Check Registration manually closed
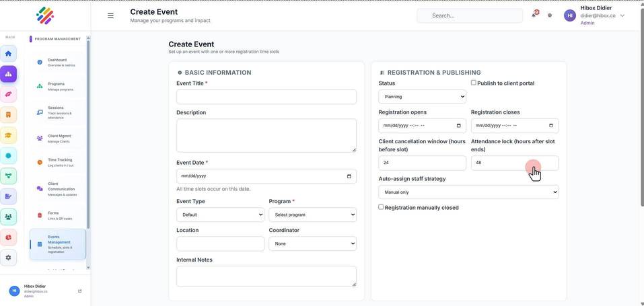Viewport: 644px width, 306px height. tap(381, 207)
